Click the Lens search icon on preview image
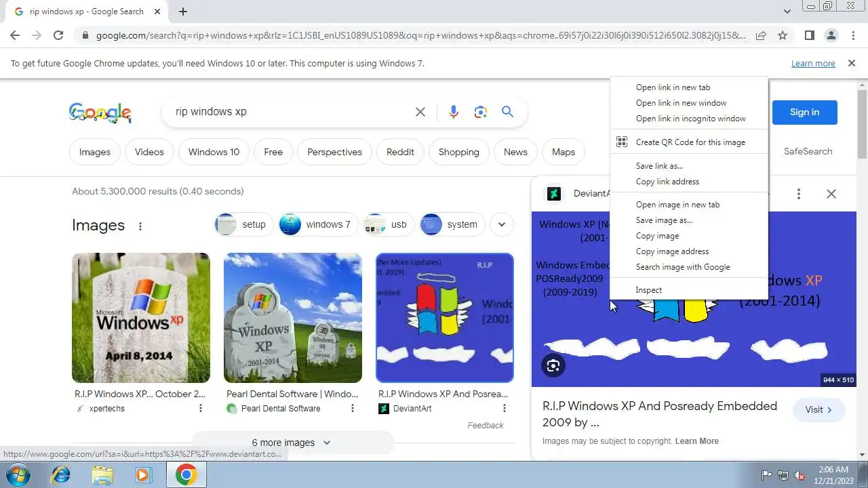 [553, 366]
